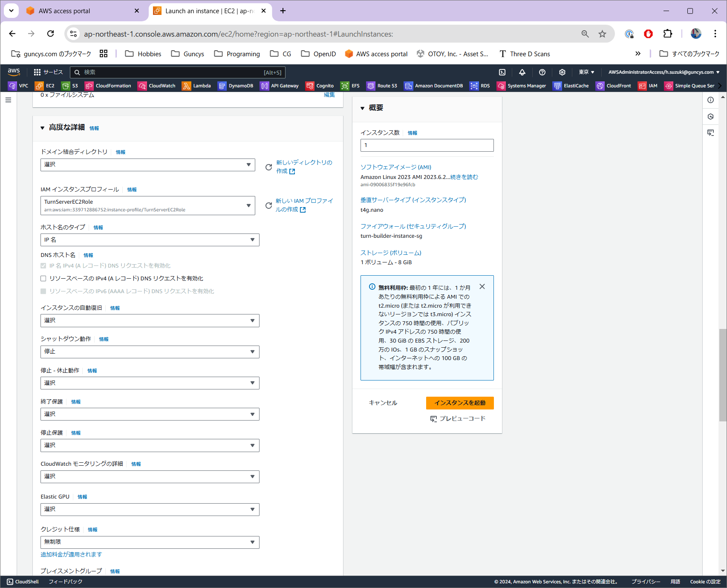
Task: Open the AWS help question mark icon
Action: pyautogui.click(x=542, y=72)
